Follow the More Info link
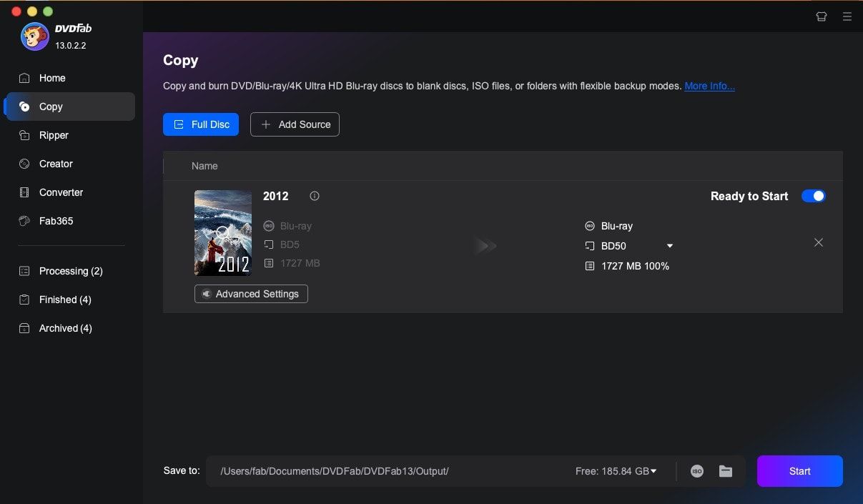 [x=709, y=86]
